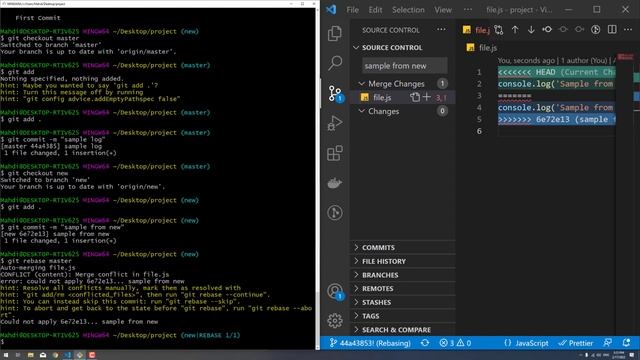
Task: Open editor More Actions ellipsis
Action: click(x=628, y=30)
